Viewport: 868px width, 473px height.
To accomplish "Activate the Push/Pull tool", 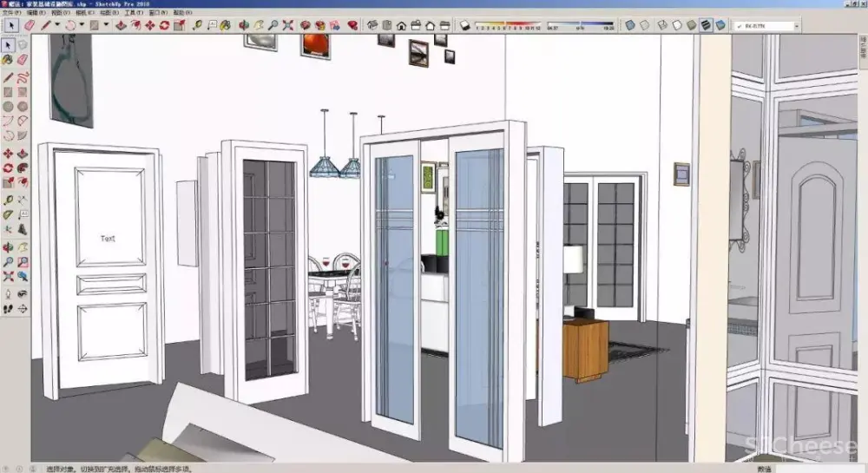I will pos(122,25).
